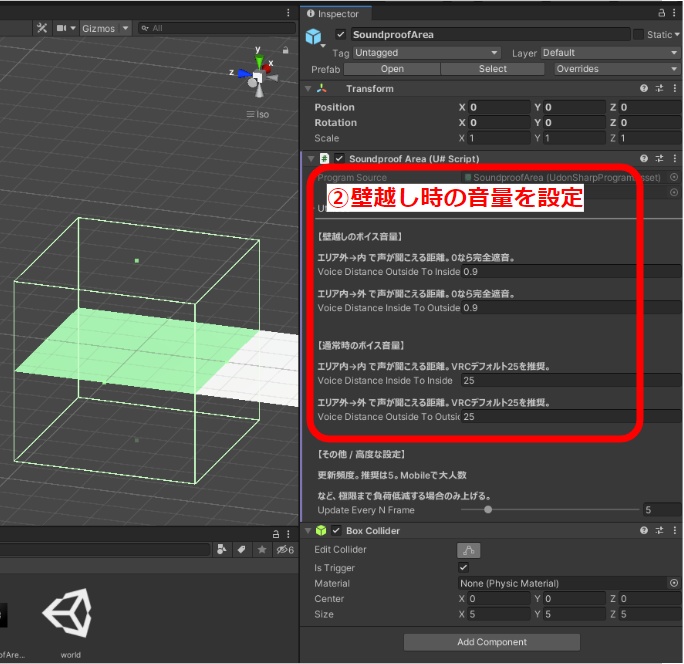The image size is (684, 664).
Task: Open the Tag dropdown showing Untagged
Action: click(426, 53)
